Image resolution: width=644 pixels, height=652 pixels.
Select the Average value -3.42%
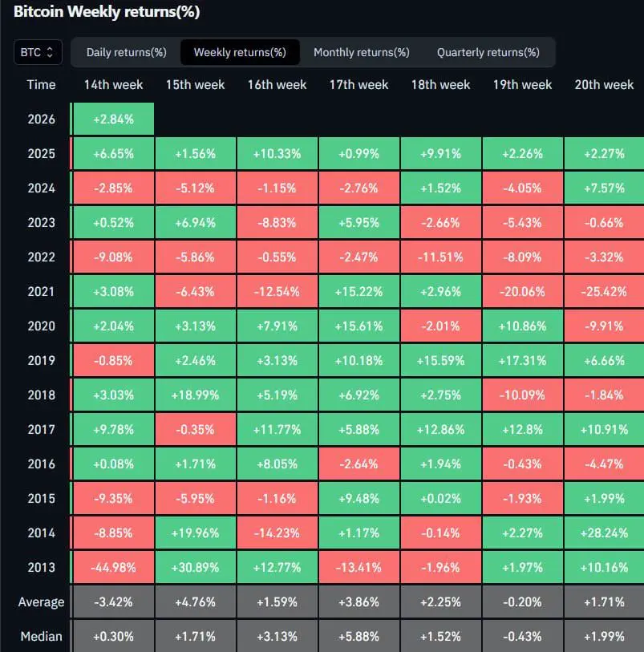point(114,601)
